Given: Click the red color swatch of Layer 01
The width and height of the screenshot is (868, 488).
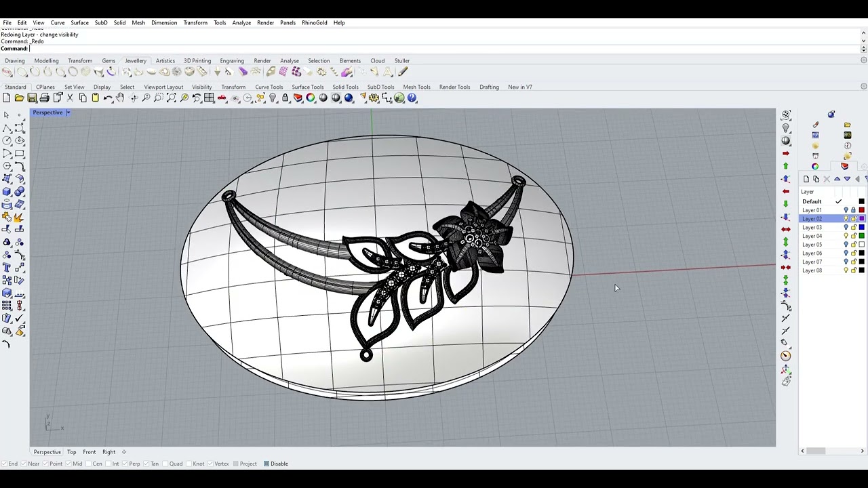Looking at the screenshot, I should click(861, 210).
